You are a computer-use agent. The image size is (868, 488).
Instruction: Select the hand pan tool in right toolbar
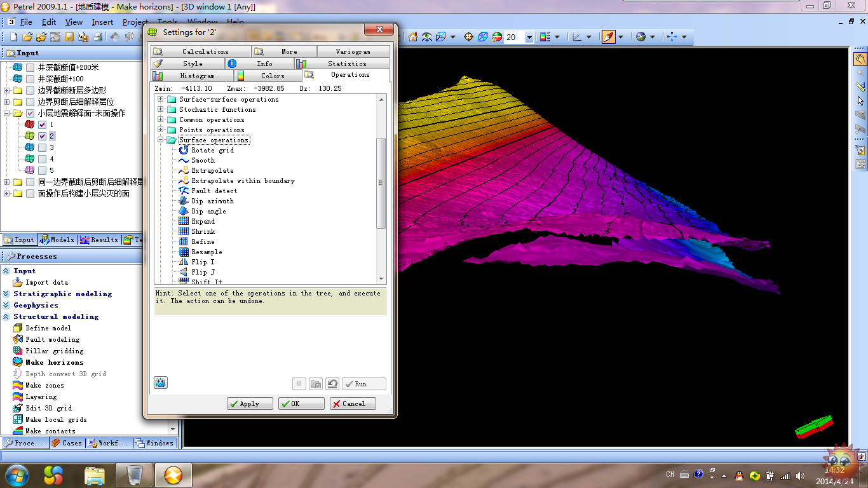860,60
